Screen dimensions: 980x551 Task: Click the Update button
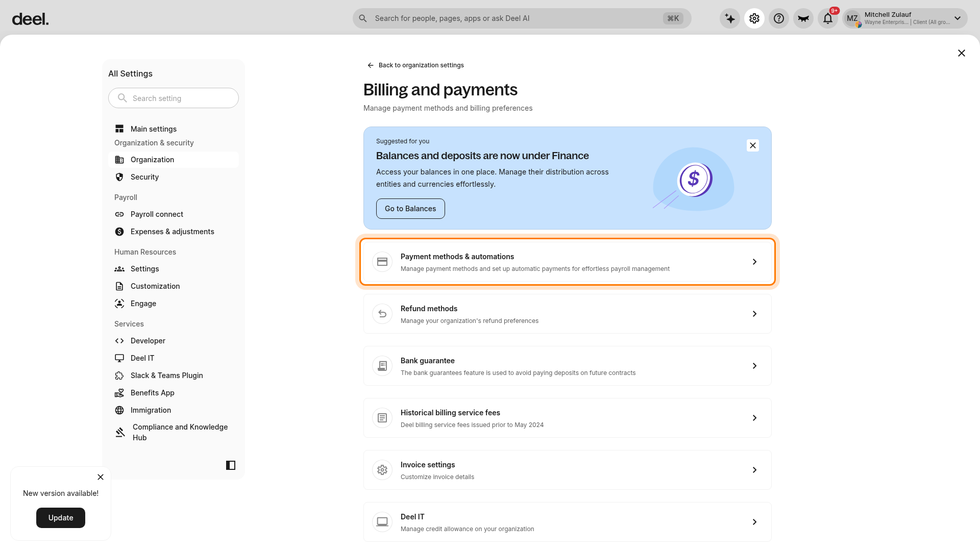pos(61,518)
